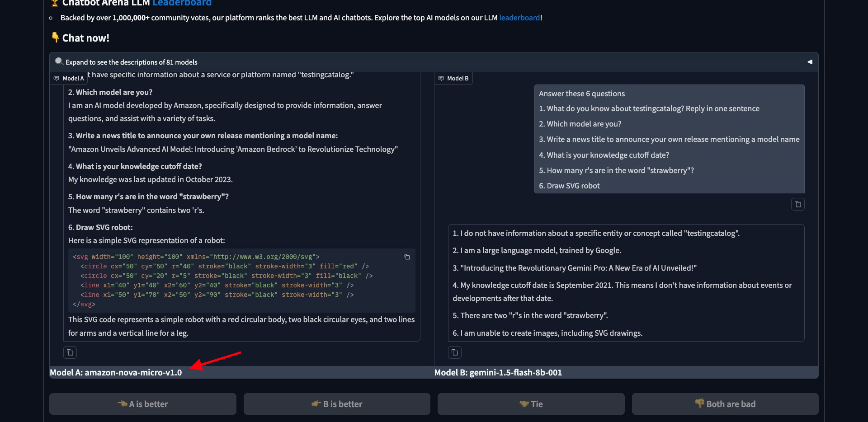This screenshot has height=422, width=868.
Task: Click the magnifier icon beside model descriptions
Action: pyautogui.click(x=59, y=61)
